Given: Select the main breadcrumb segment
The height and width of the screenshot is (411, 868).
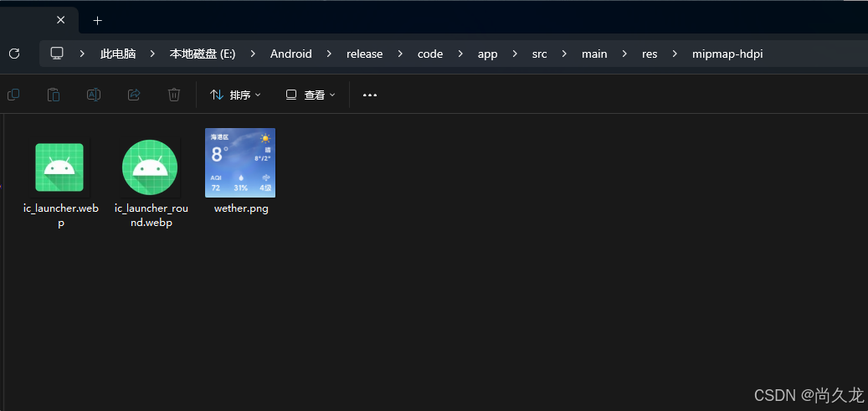Looking at the screenshot, I should coord(594,54).
